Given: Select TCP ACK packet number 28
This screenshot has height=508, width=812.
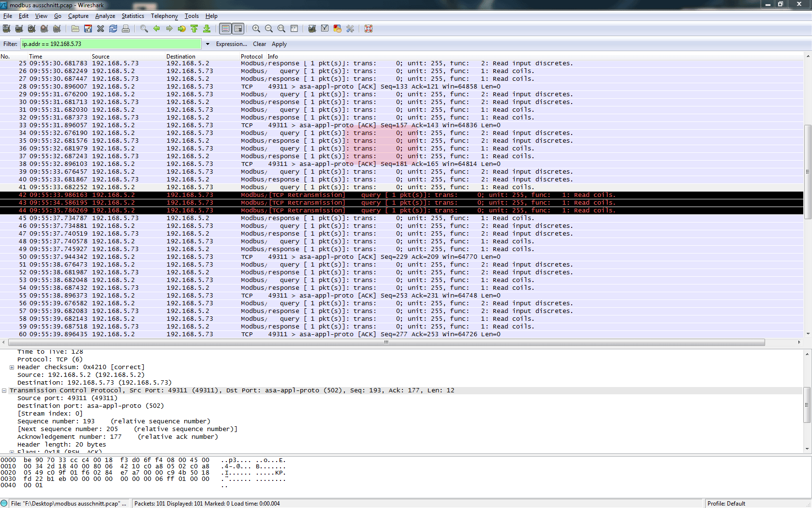Looking at the screenshot, I should 401,87.
